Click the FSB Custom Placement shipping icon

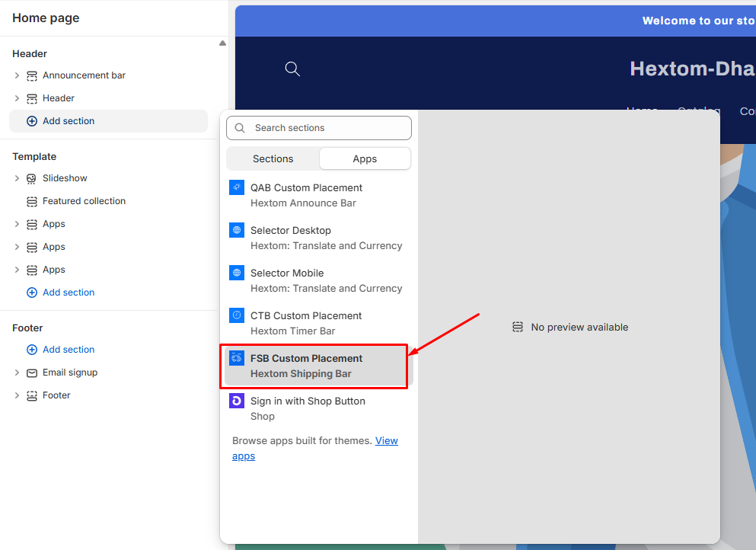point(237,358)
